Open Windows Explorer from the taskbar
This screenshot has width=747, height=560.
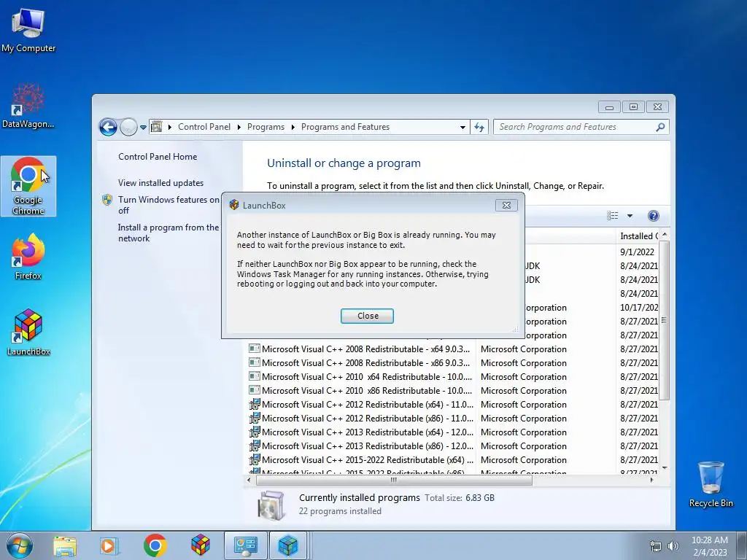[65, 545]
